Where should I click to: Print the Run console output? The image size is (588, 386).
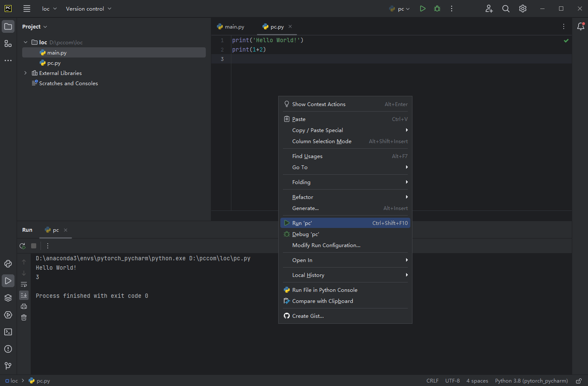24,306
